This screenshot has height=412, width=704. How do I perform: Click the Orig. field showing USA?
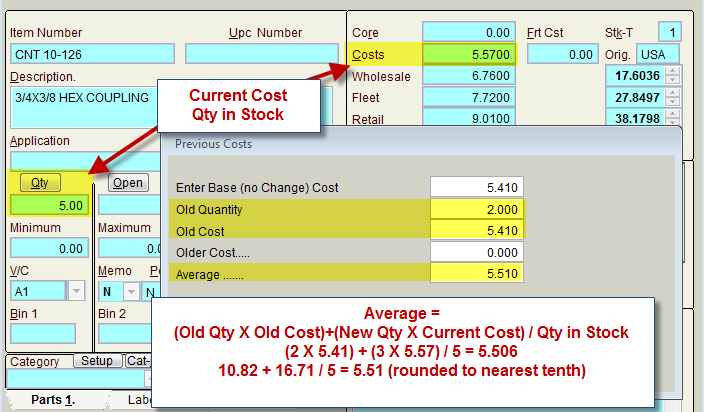point(658,54)
